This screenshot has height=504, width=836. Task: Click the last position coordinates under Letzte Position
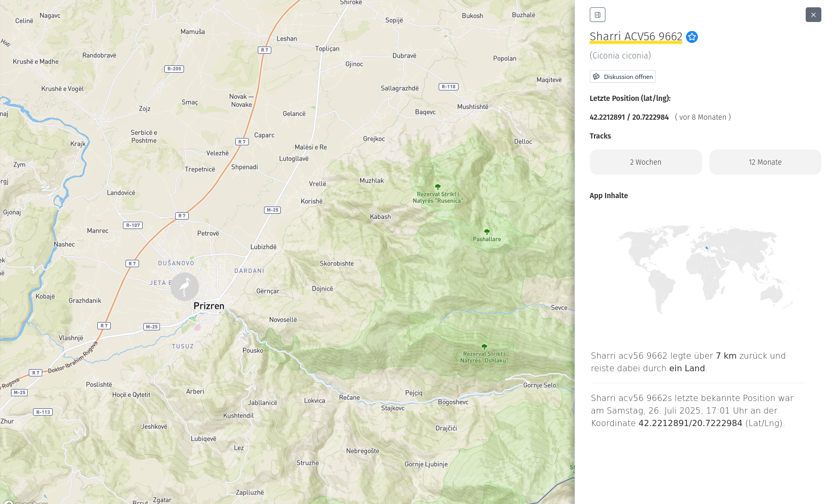[629, 117]
